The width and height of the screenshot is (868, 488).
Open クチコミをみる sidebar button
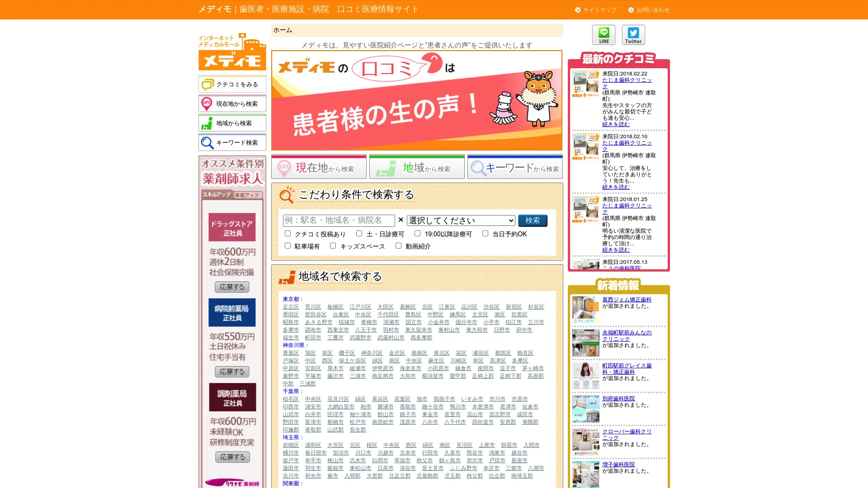coord(232,84)
